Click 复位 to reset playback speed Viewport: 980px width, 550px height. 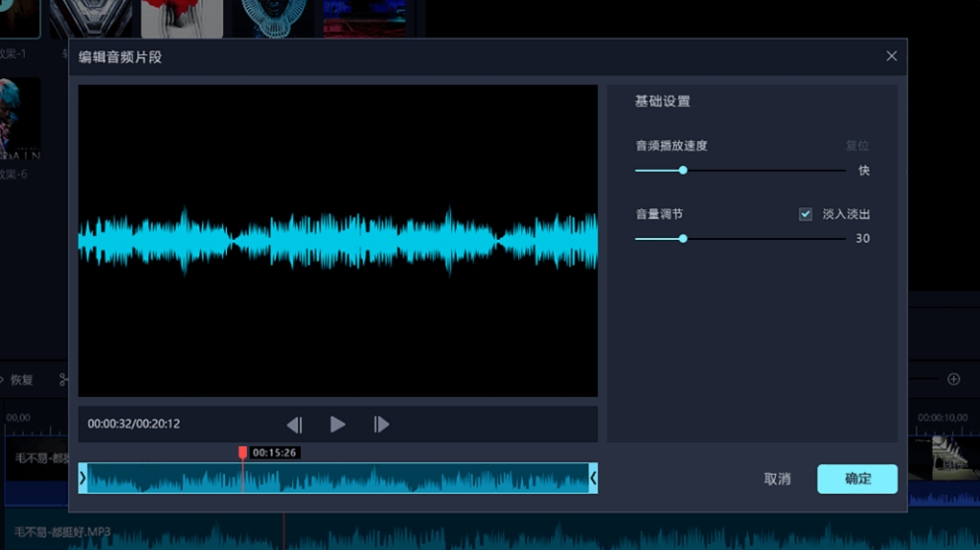coord(857,145)
